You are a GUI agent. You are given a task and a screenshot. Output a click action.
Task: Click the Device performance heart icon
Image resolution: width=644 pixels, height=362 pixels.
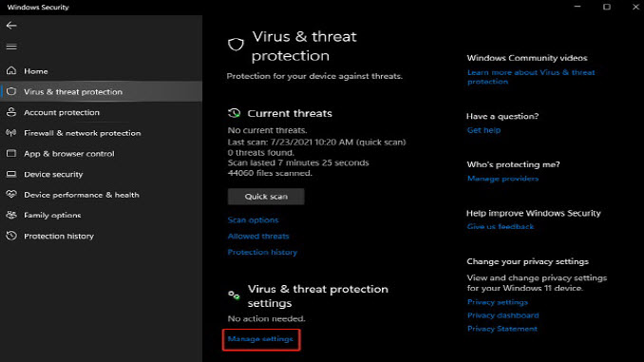point(11,194)
